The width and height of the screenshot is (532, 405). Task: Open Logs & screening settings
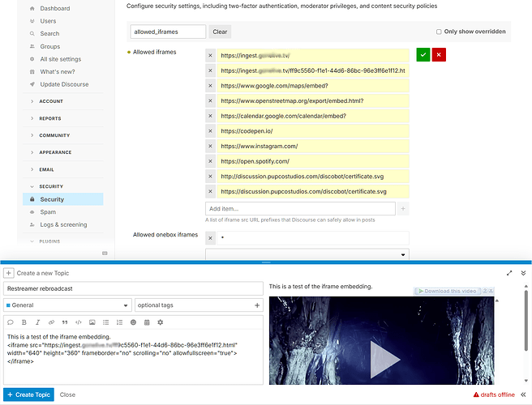tap(63, 224)
